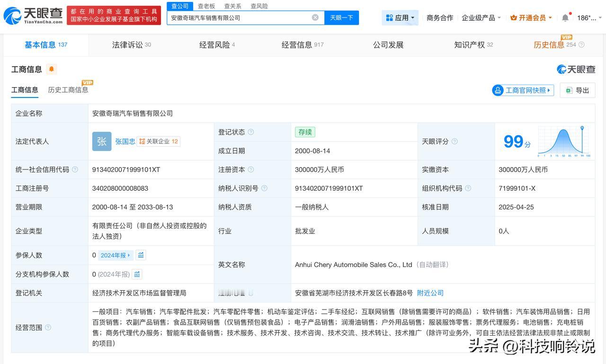Expand the 企业级产品 dropdown
The height and width of the screenshot is (364, 606).
pos(481,18)
